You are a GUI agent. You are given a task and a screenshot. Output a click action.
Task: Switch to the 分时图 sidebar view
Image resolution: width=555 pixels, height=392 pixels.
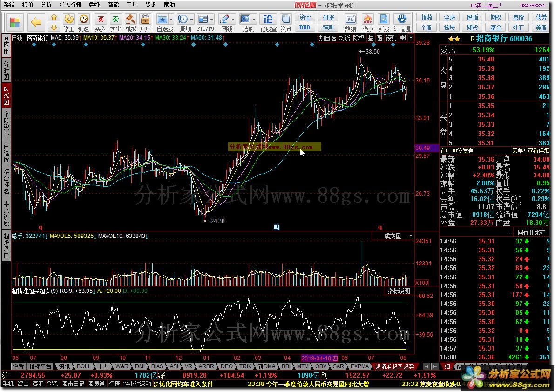coord(6,71)
